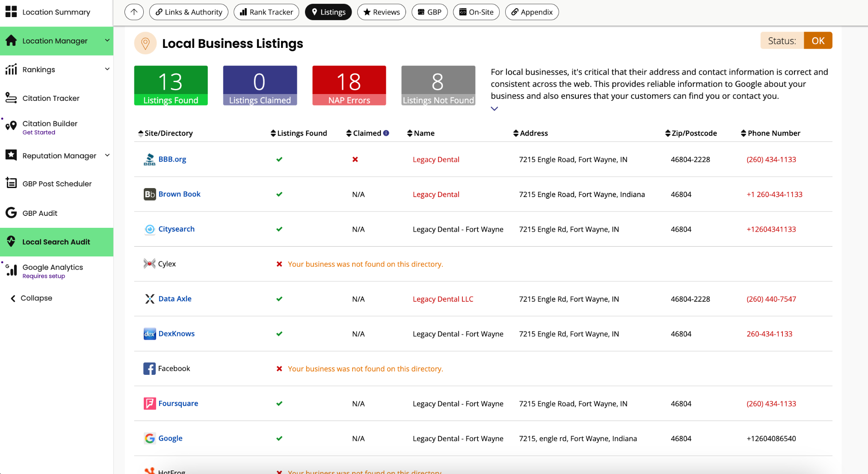Open the Google listing link
The height and width of the screenshot is (474, 868).
pos(170,438)
